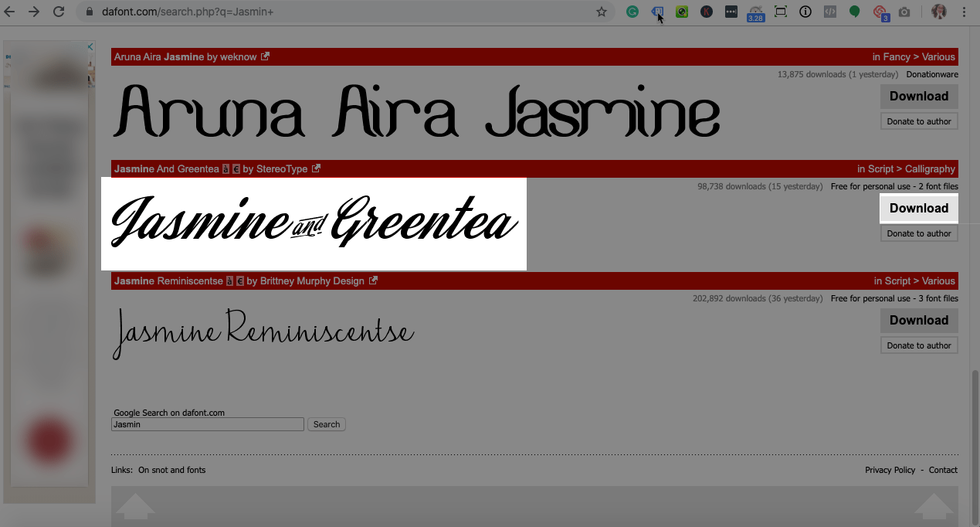This screenshot has width=980, height=527.
Task: Open the Chrome three-dot menu
Action: tap(965, 12)
